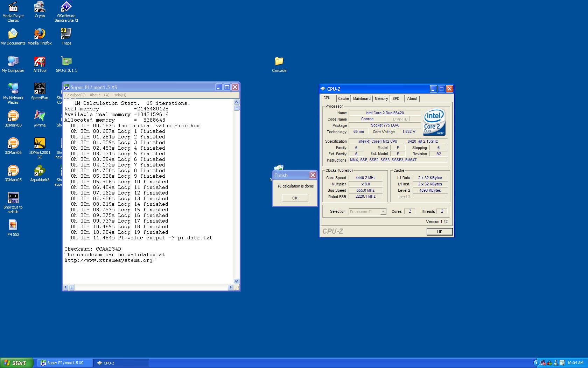Launch AquaMark3 desktop shortcut
The image size is (588, 368).
click(40, 173)
